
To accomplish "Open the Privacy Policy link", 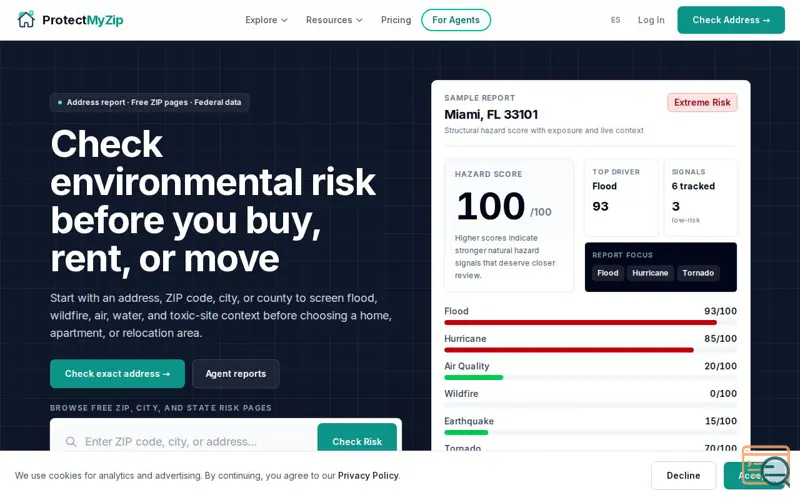I will point(368,476).
